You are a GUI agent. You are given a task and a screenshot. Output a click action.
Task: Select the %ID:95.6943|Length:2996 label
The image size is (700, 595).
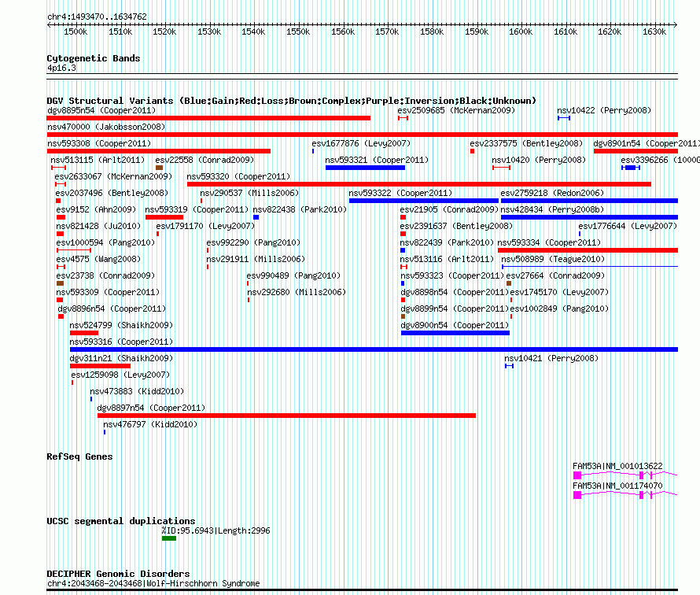click(x=216, y=530)
